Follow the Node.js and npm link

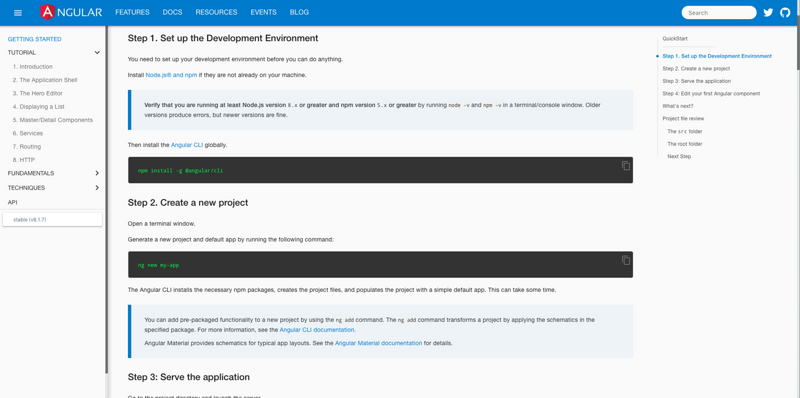click(171, 75)
